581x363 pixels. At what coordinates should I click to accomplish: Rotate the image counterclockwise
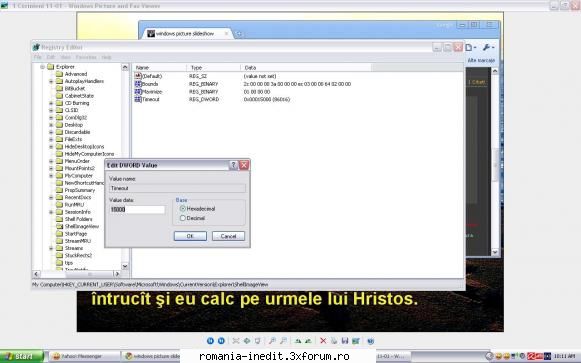pos(308,341)
